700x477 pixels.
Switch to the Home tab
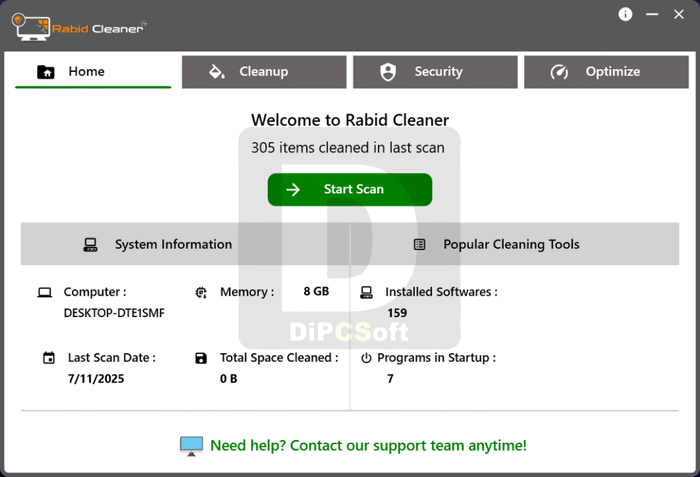(93, 72)
